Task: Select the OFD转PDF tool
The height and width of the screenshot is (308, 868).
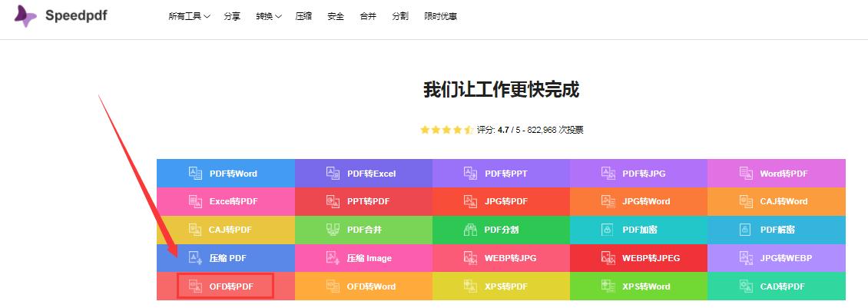Action: pos(226,286)
